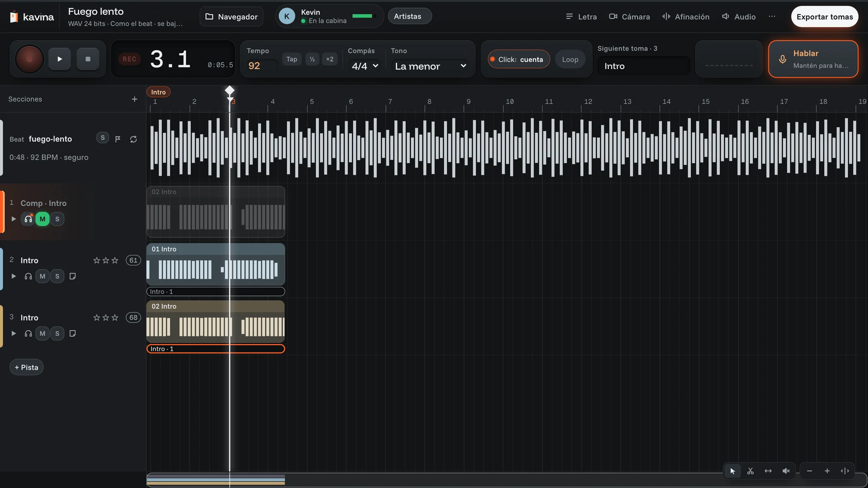The height and width of the screenshot is (488, 868).
Task: Expand the Comp Intro track
Action: click(14, 219)
